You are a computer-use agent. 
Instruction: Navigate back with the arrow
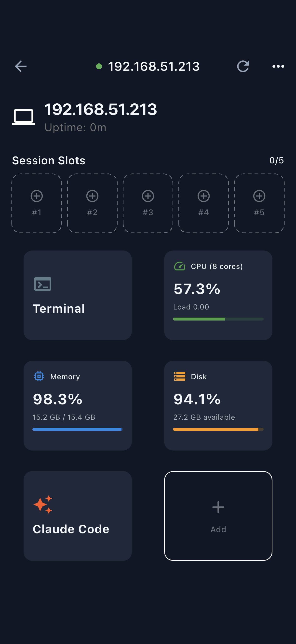[x=21, y=66]
